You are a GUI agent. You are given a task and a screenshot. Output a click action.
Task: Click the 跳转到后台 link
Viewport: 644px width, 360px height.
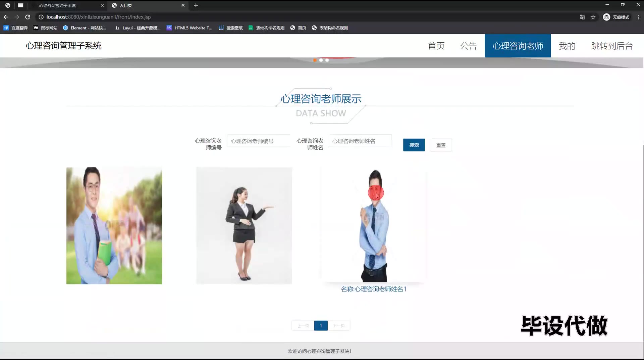pos(612,46)
